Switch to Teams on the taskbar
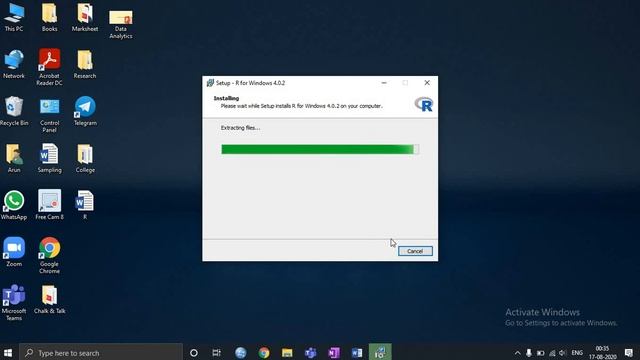 pos(310,353)
